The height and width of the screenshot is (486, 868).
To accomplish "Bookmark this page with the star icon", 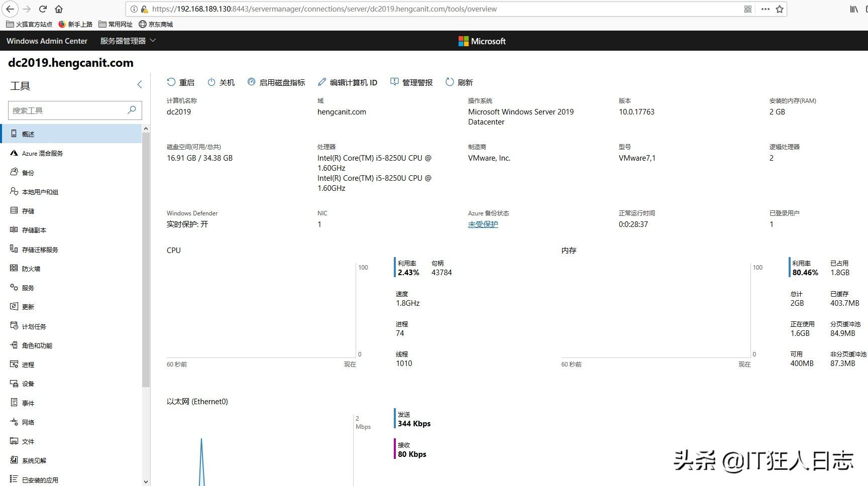I will 780,9.
